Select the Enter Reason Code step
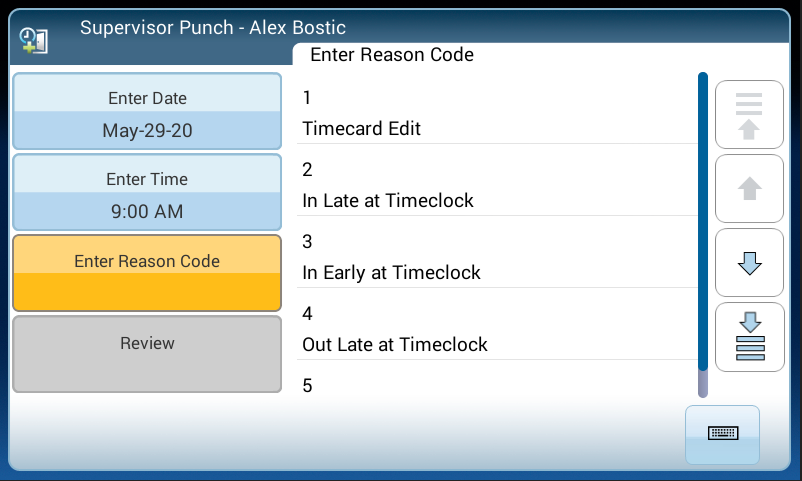The image size is (802, 481). (x=147, y=272)
